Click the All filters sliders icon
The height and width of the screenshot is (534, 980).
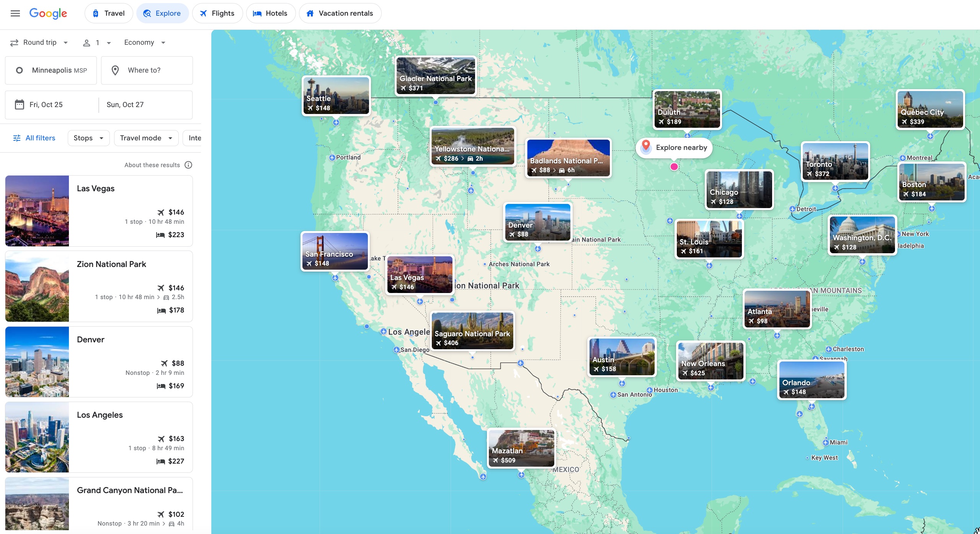(x=17, y=138)
